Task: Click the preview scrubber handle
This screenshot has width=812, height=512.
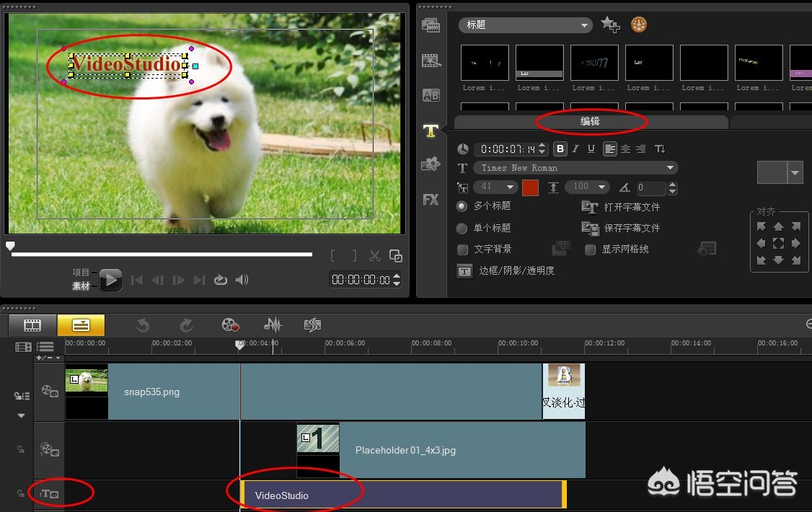Action: [10, 245]
